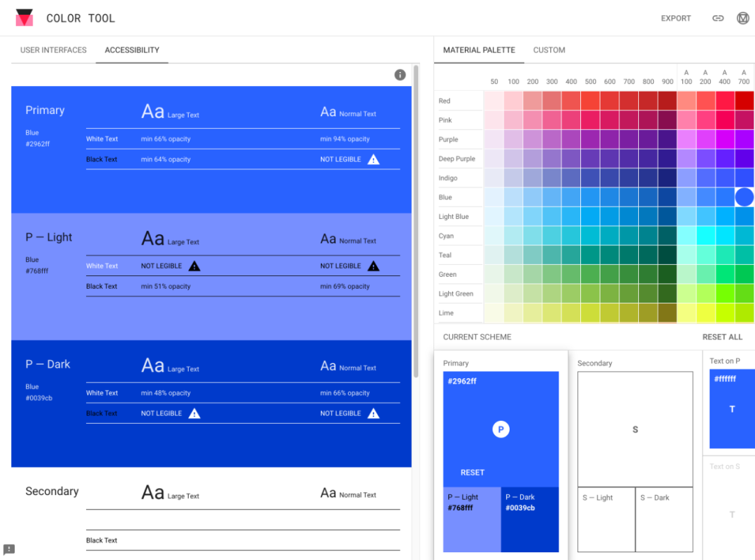Click the 'Deep Purple' palette row label
755x560 pixels.
(456, 159)
